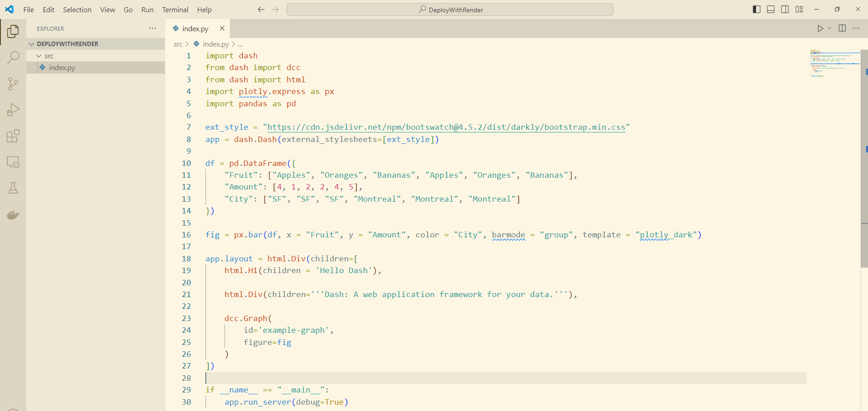Collapse the DEPLOYWITHRENDER folder section
Viewport: 868px width, 411px height.
[x=95, y=44]
